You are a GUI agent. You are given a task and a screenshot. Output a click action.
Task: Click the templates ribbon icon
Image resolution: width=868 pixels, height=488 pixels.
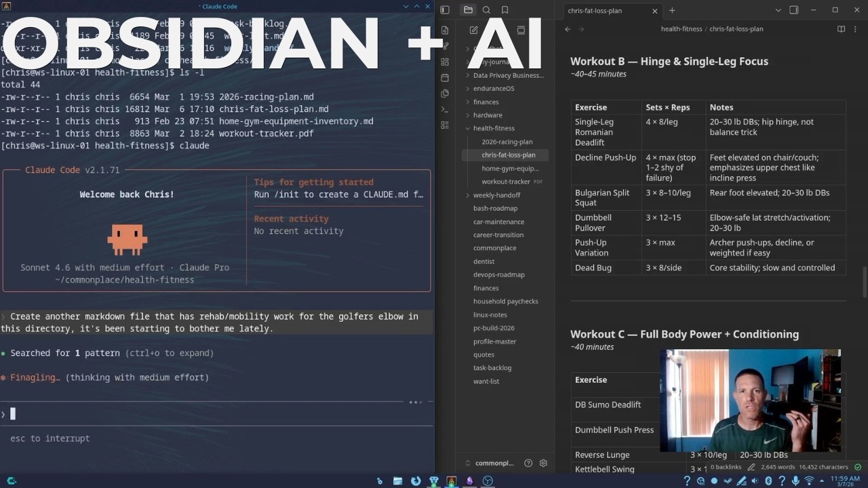pos(445,94)
